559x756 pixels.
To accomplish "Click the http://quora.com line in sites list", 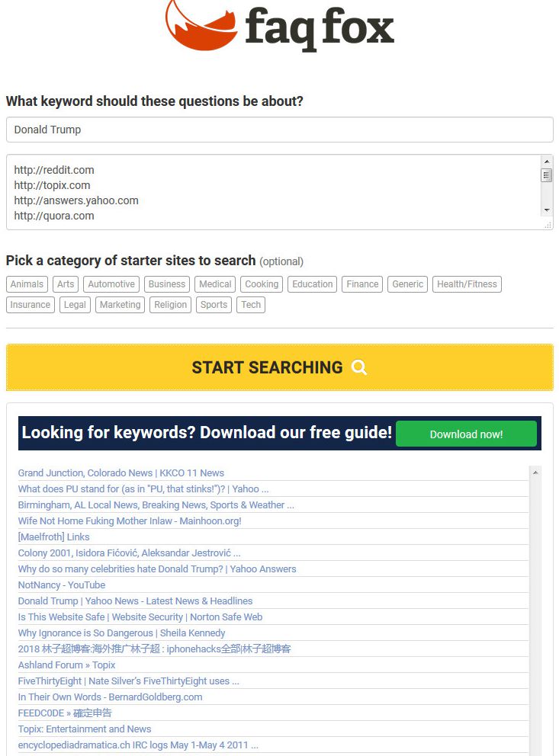I will pyautogui.click(x=54, y=216).
